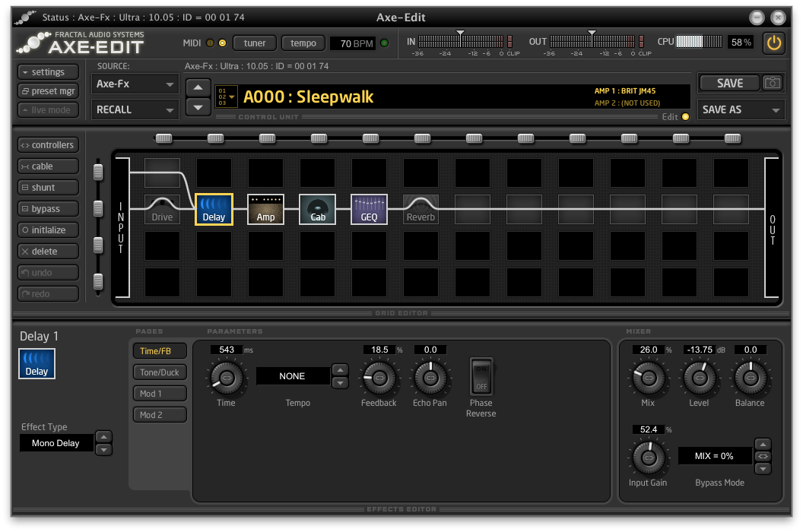
Task: Delete the selected block
Action: point(48,252)
